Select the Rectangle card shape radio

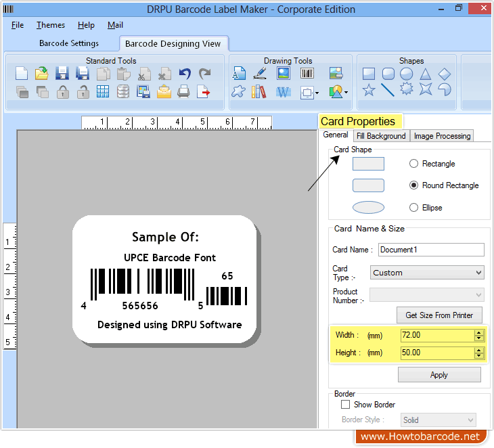pyautogui.click(x=413, y=164)
